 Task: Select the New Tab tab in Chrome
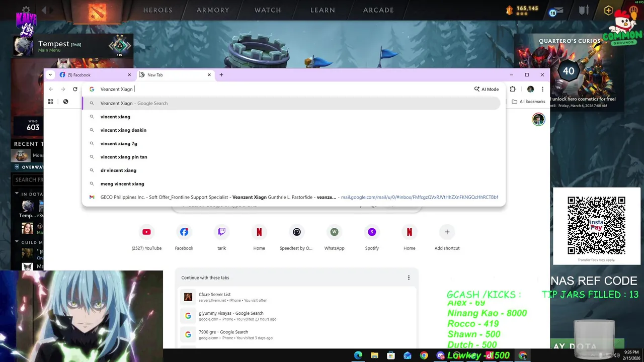point(175,75)
